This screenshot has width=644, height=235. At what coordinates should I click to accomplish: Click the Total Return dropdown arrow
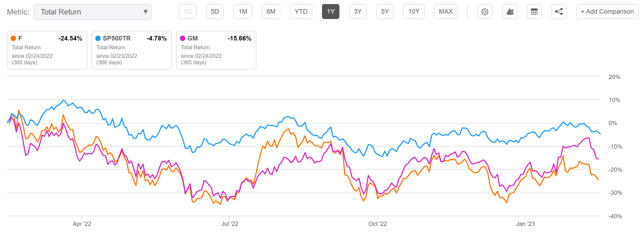pos(145,12)
